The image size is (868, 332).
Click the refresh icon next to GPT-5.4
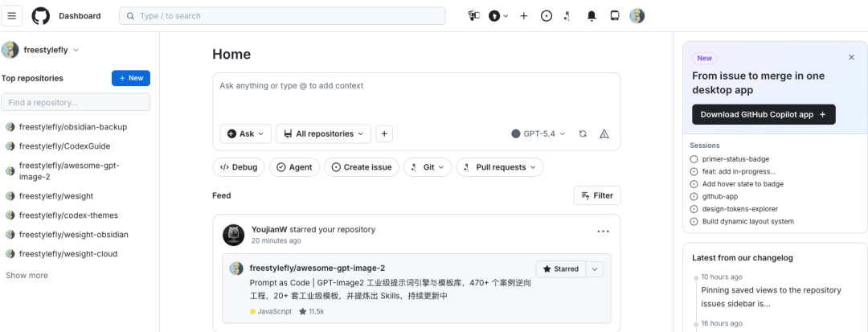click(583, 134)
